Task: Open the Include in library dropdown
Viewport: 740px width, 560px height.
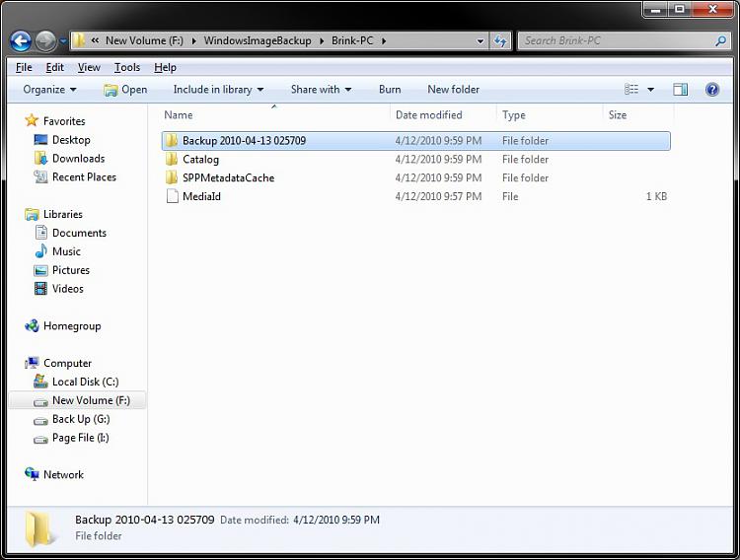Action: coord(218,89)
